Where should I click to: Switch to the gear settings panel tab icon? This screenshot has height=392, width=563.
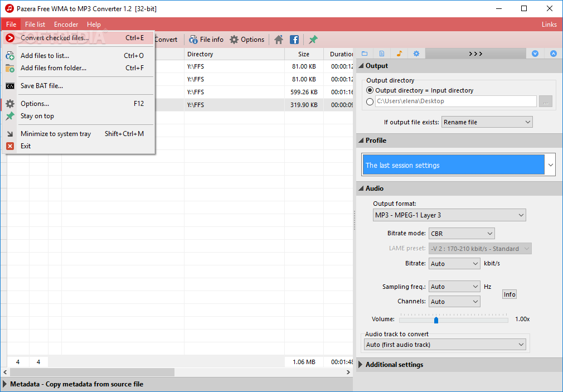(416, 54)
